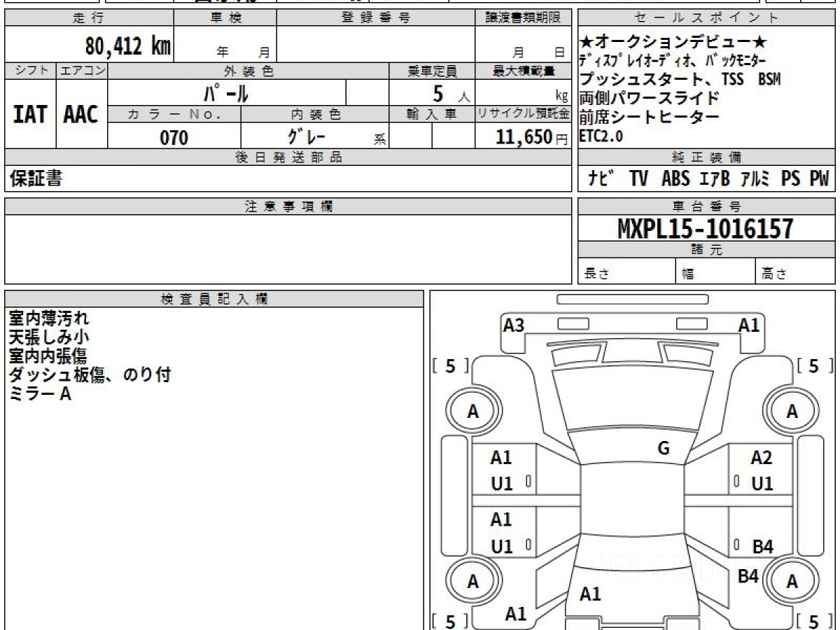Click the 後日発送部品 header
The width and height of the screenshot is (840, 630).
[288, 157]
